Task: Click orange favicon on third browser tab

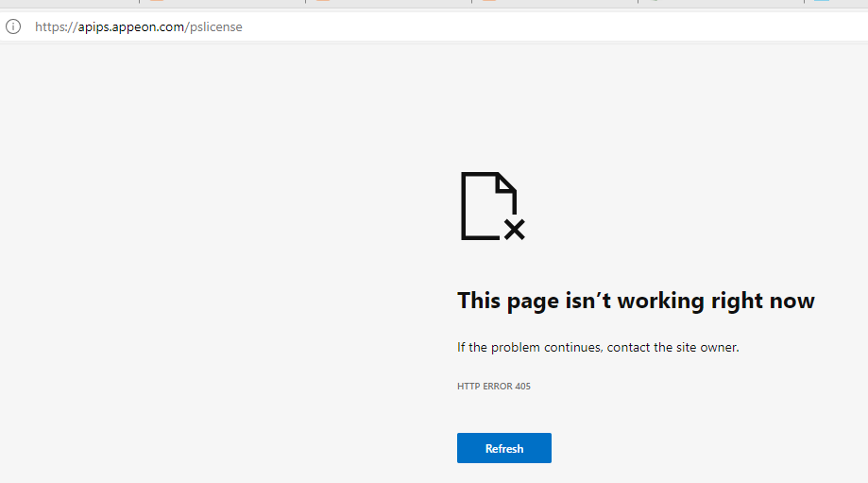Action: point(323,2)
